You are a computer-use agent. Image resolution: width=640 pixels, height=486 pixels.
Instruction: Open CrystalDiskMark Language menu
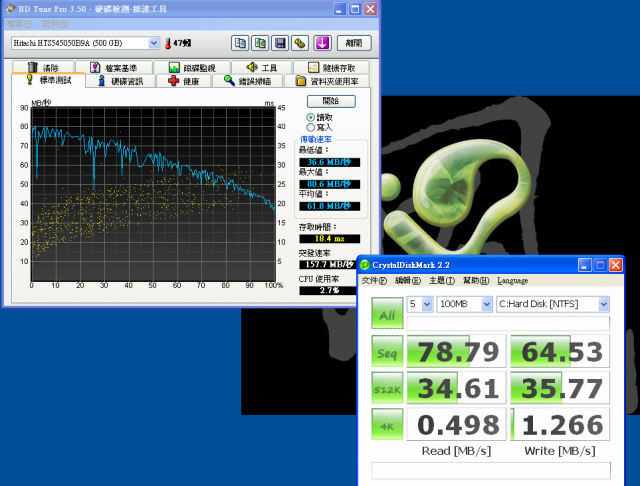click(512, 280)
